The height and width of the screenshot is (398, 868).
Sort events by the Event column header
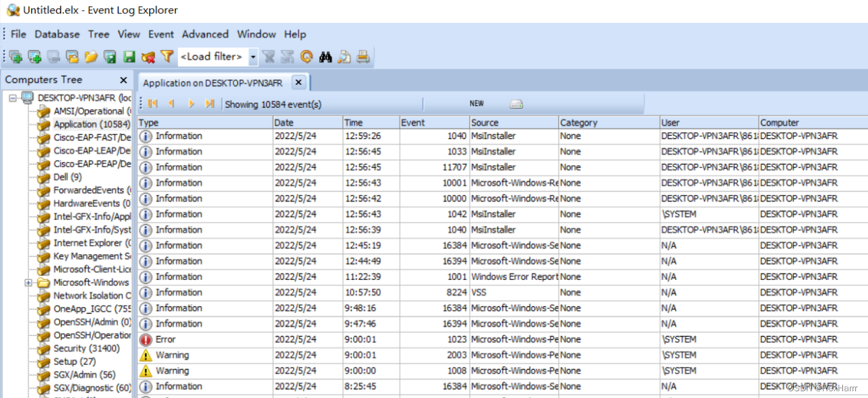[x=434, y=123]
